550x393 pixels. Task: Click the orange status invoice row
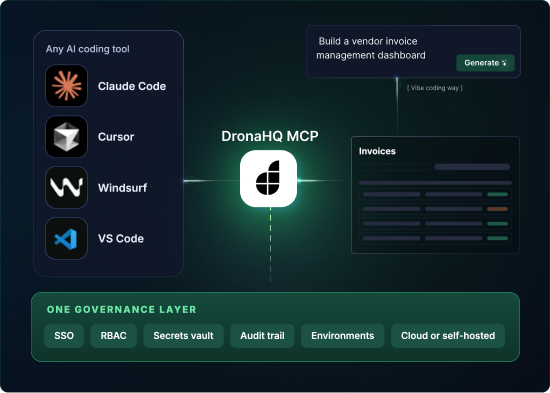click(435, 209)
